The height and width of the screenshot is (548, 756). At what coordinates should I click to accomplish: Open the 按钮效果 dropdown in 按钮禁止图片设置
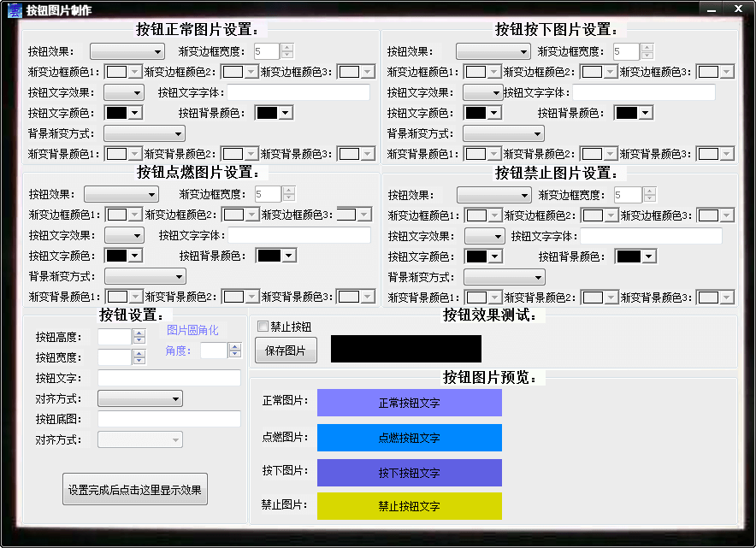[493, 194]
